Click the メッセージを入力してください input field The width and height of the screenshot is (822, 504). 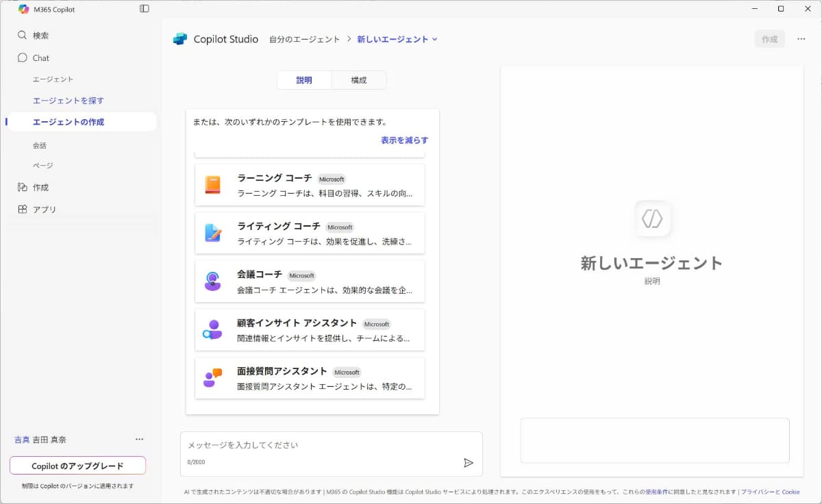pyautogui.click(x=332, y=445)
